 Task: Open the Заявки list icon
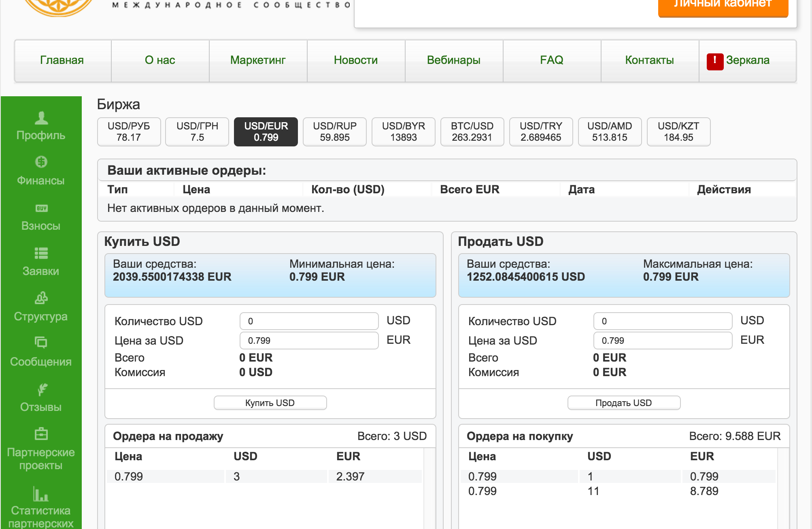pos(41,253)
